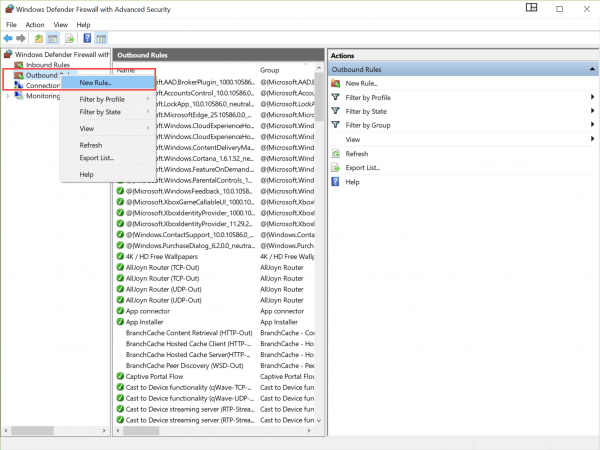This screenshot has height=450, width=600.
Task: Select Monitoring in the tree
Action: click(x=43, y=96)
